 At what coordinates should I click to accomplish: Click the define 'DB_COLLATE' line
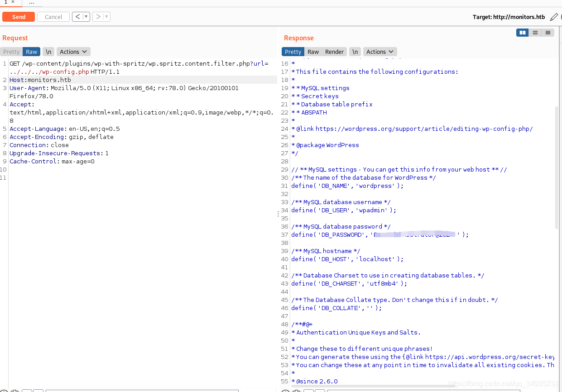coord(336,308)
